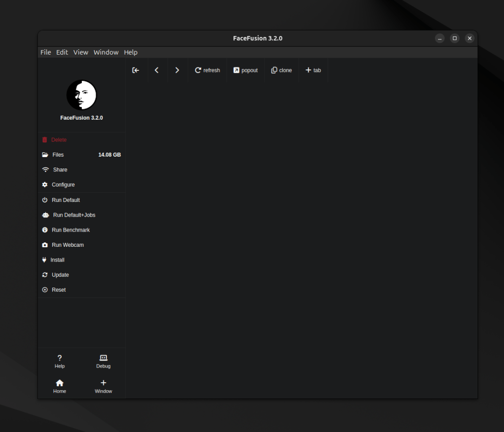Start Run Default script

[x=66, y=200]
